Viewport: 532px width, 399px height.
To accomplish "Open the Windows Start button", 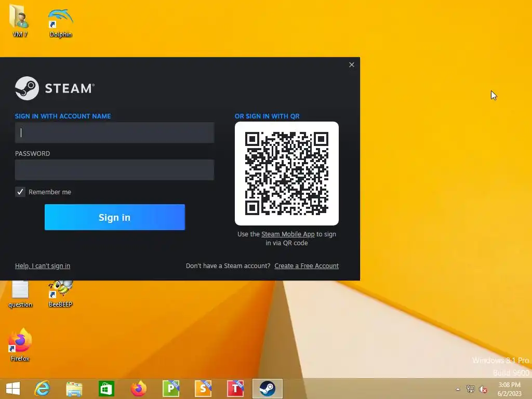I will [x=13, y=389].
